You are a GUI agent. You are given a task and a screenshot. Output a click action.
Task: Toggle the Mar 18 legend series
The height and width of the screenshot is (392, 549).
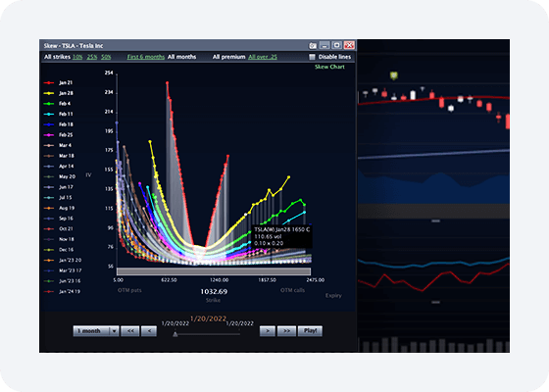[x=59, y=156]
